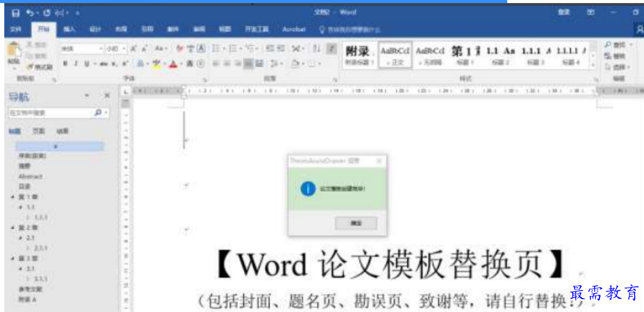The width and height of the screenshot is (644, 312).
Task: Toggle Strikethrough formatting
Action: [105, 63]
